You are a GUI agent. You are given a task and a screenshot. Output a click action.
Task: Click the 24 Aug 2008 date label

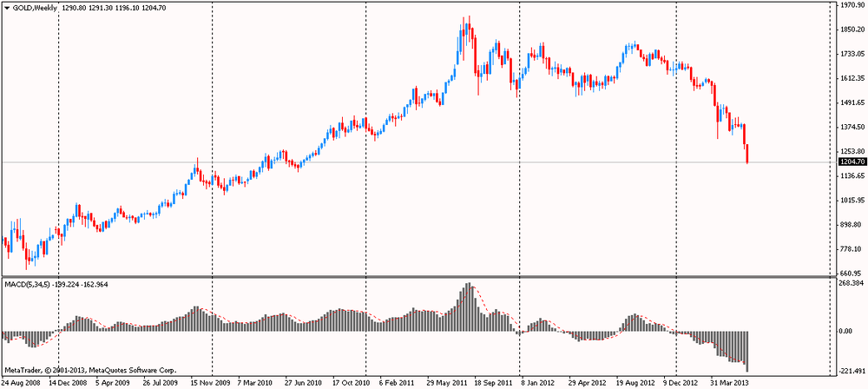(x=21, y=382)
